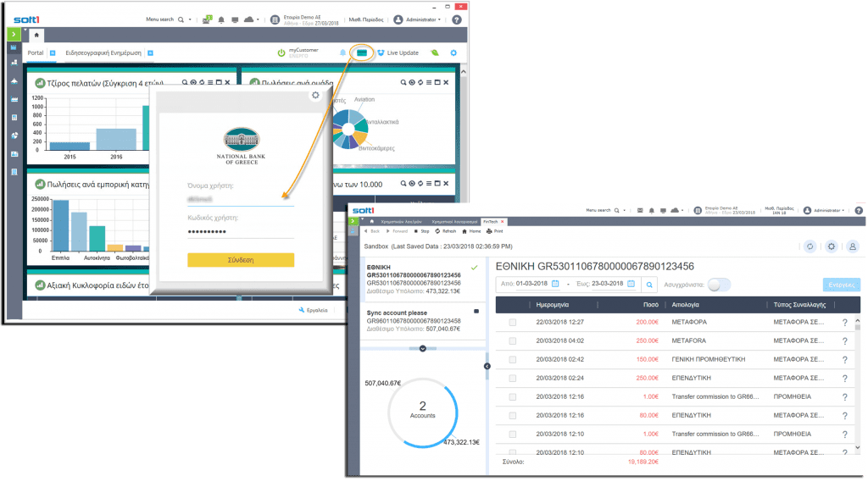Select the FinTech tab

click(491, 220)
